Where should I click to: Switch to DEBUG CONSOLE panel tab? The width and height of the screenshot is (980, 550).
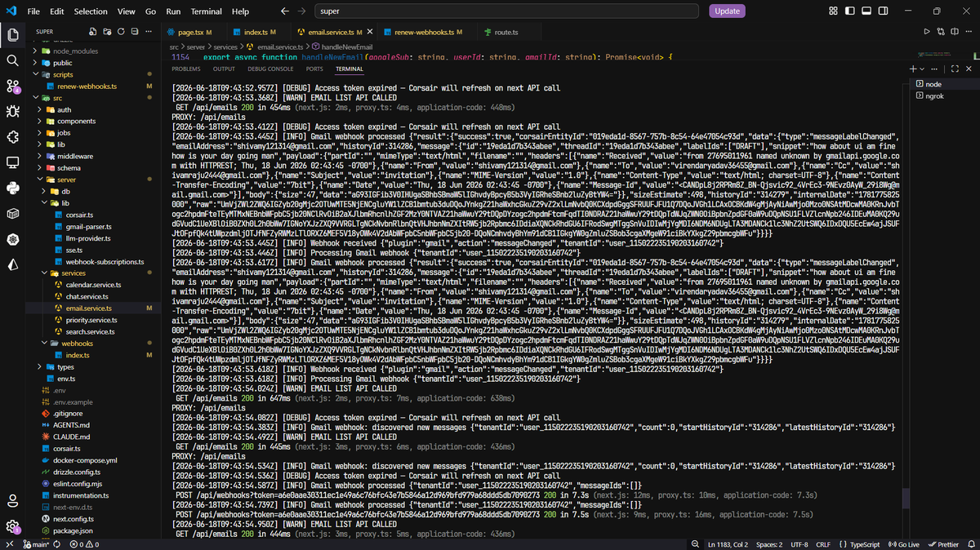(x=270, y=69)
